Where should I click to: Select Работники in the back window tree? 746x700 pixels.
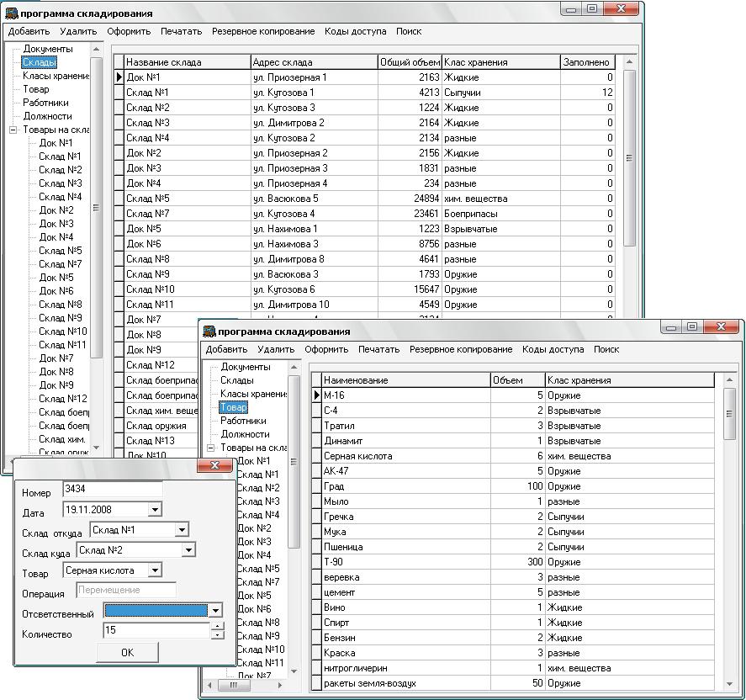pyautogui.click(x=45, y=103)
